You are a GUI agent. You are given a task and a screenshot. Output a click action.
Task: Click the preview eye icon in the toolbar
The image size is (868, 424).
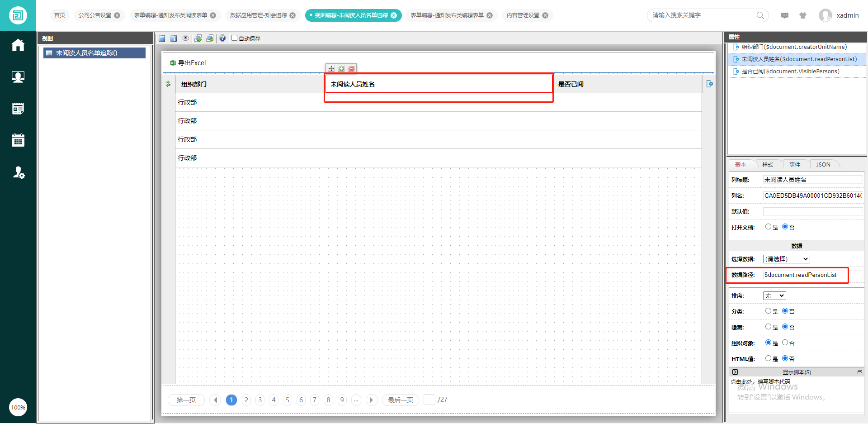click(x=185, y=38)
